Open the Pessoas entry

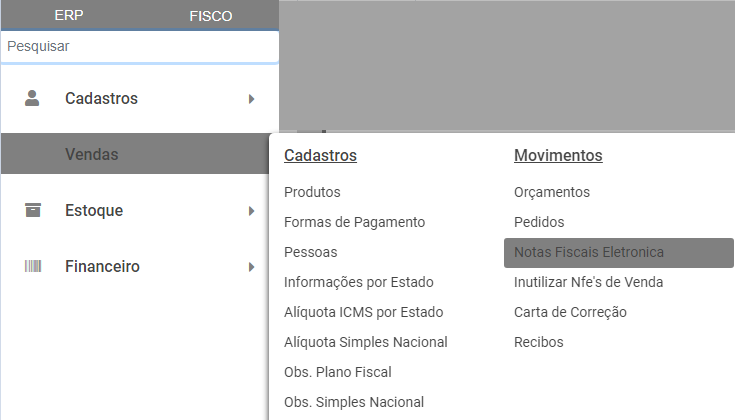(x=310, y=252)
